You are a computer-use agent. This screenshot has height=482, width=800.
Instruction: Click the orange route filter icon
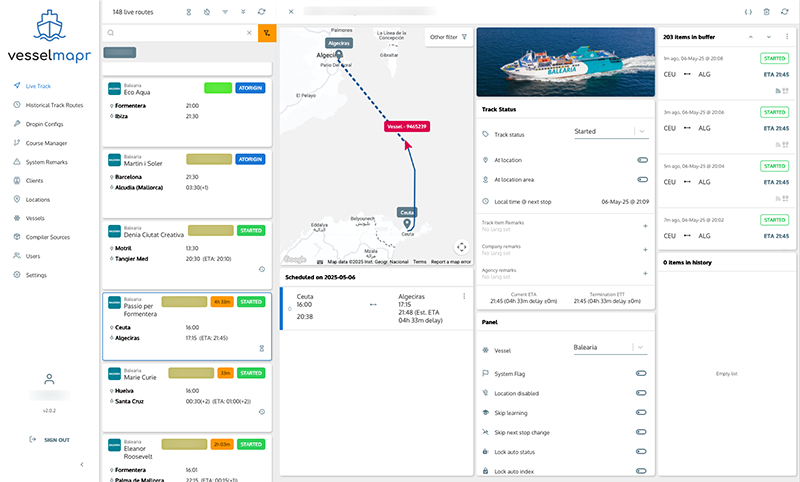point(266,33)
